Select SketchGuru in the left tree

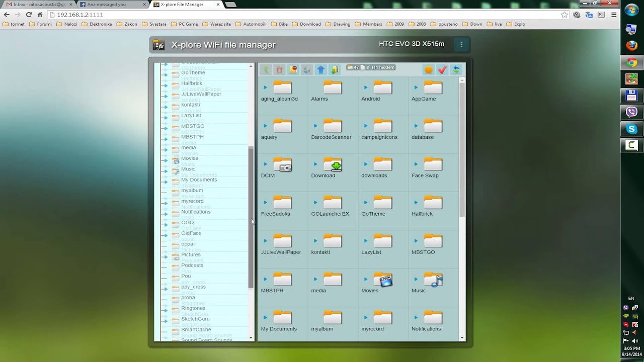point(195,319)
